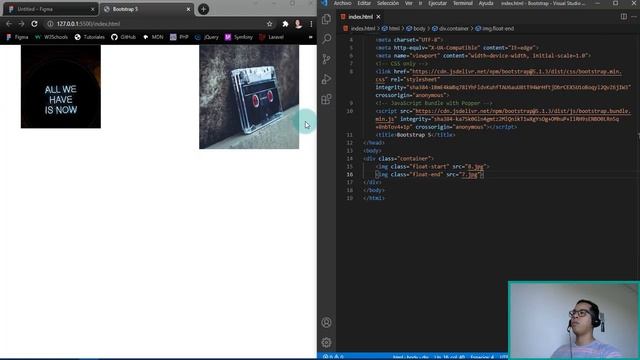Open the Archivo menu
Image resolution: width=640 pixels, height=360 pixels.
[342, 3]
